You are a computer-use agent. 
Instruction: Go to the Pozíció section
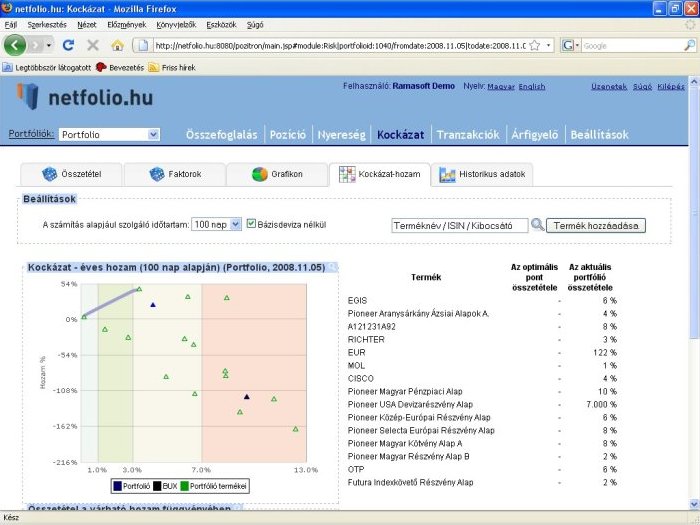(x=288, y=134)
